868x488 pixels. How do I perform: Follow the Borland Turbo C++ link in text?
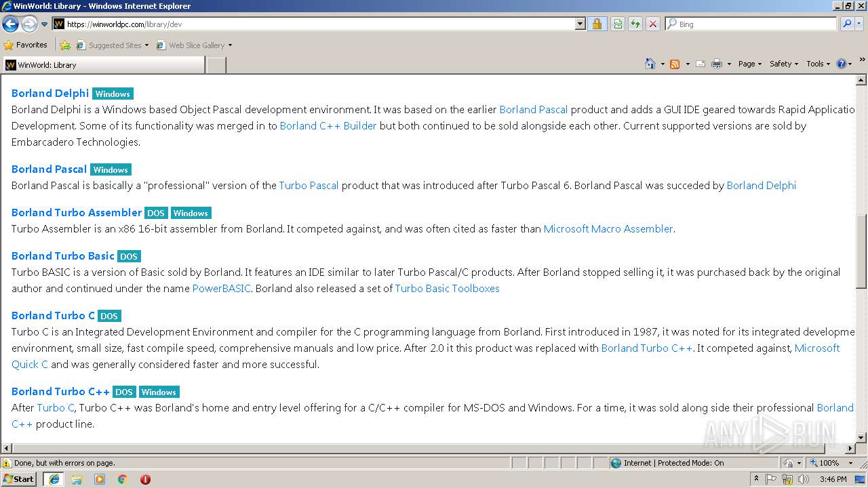click(647, 348)
